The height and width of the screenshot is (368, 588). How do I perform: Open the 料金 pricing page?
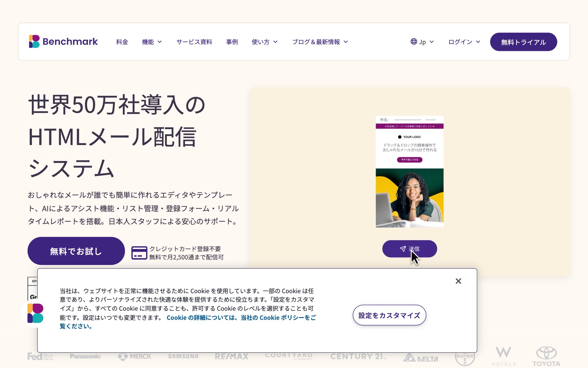122,42
